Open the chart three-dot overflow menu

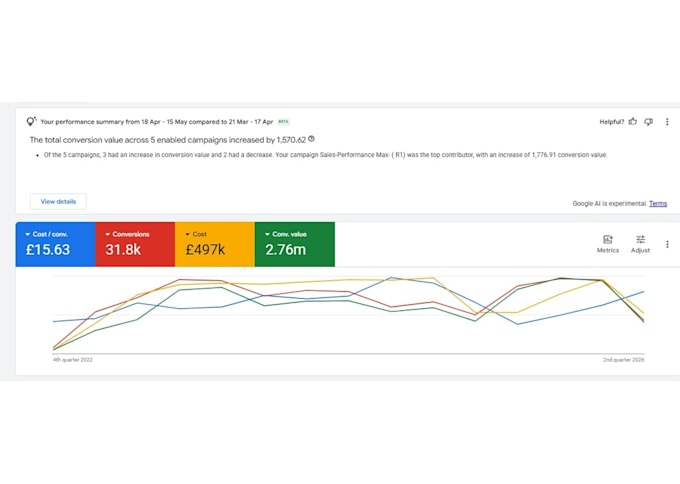pyautogui.click(x=667, y=244)
